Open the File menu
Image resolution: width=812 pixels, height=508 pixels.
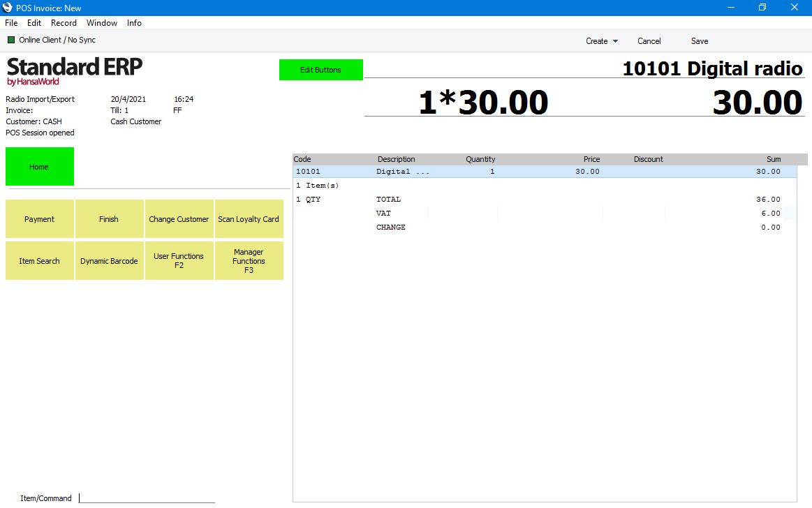(x=11, y=23)
